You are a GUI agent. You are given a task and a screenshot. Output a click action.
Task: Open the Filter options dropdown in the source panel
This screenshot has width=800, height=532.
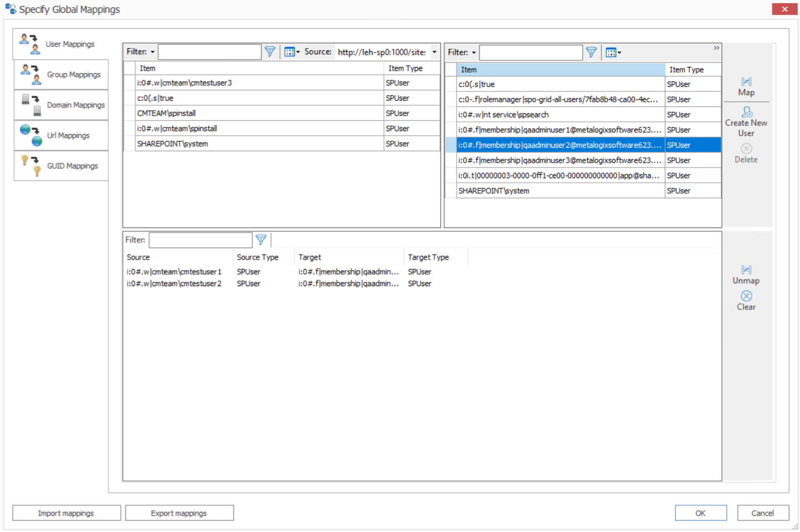(x=152, y=51)
